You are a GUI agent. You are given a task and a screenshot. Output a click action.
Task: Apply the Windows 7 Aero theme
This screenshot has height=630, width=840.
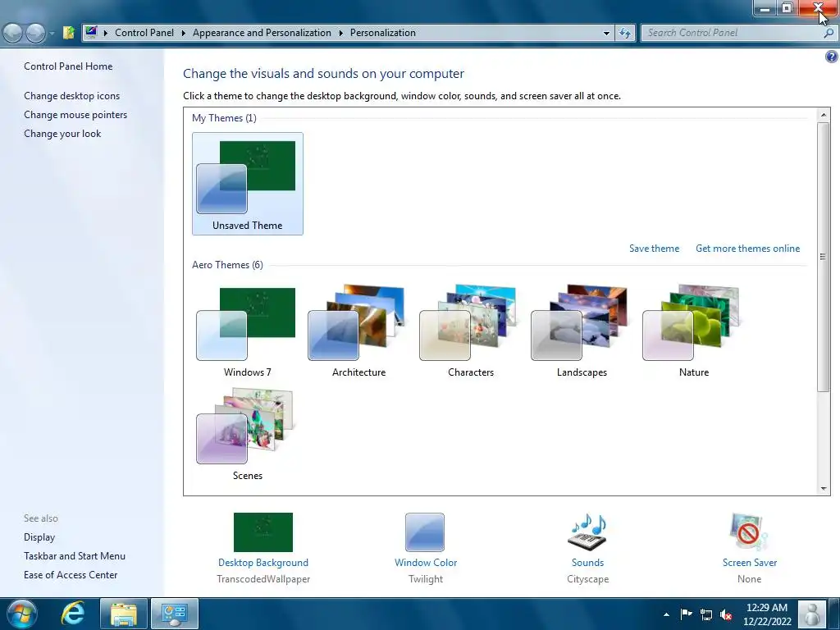tap(247, 331)
